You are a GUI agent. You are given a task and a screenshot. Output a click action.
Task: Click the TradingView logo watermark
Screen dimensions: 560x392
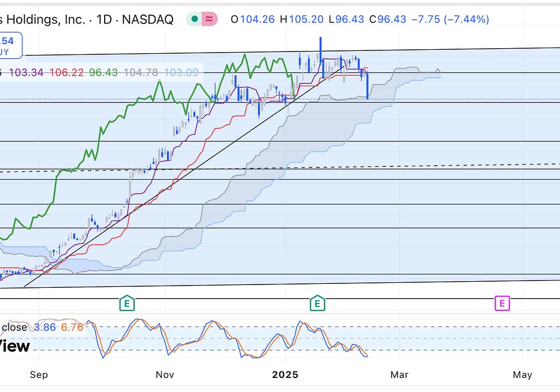15,346
